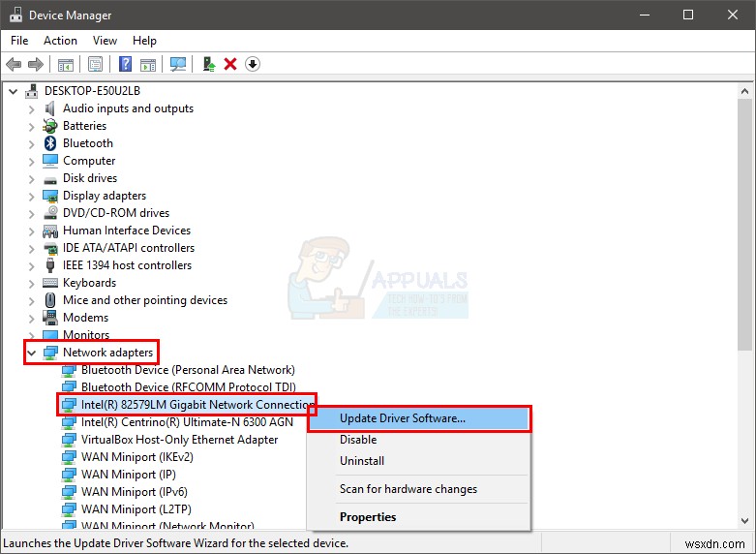Image resolution: width=756 pixels, height=554 pixels.
Task: Click the Audio inputs and outputs speaker icon
Action: 50,108
